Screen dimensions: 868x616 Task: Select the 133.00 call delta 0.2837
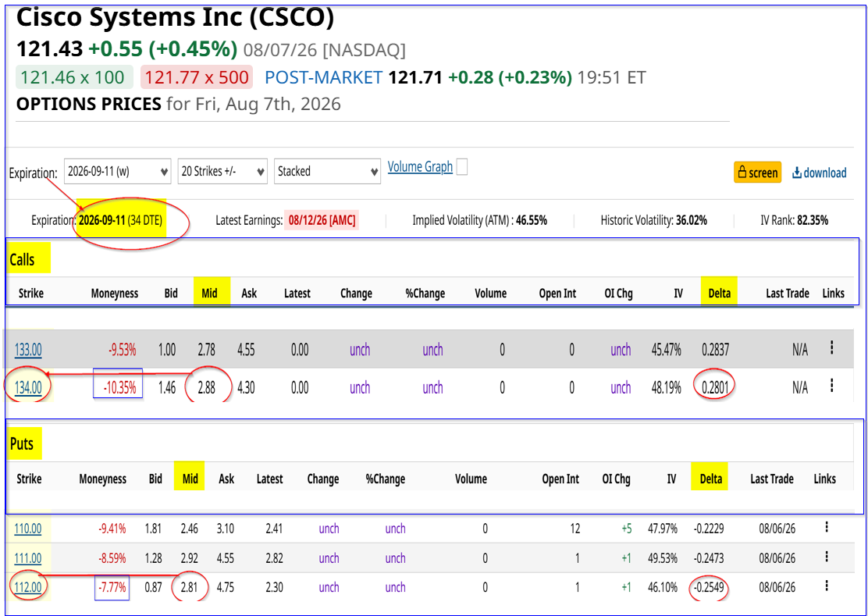pyautogui.click(x=715, y=350)
